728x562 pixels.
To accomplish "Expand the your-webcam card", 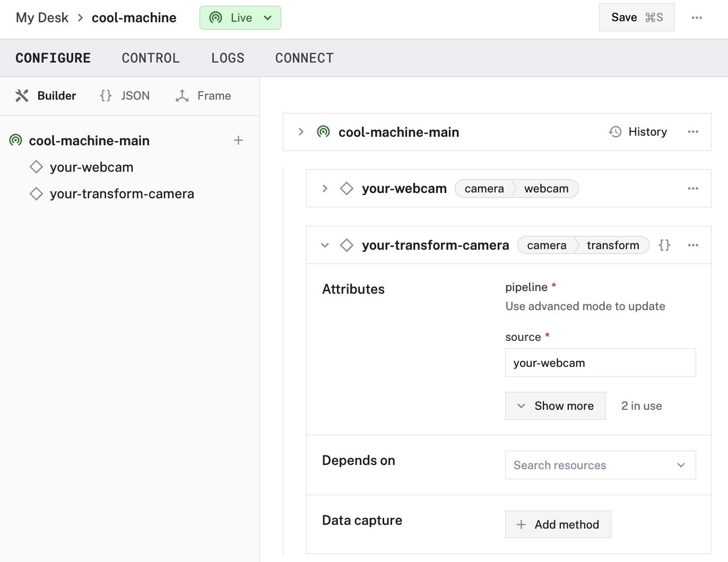I will tap(325, 188).
